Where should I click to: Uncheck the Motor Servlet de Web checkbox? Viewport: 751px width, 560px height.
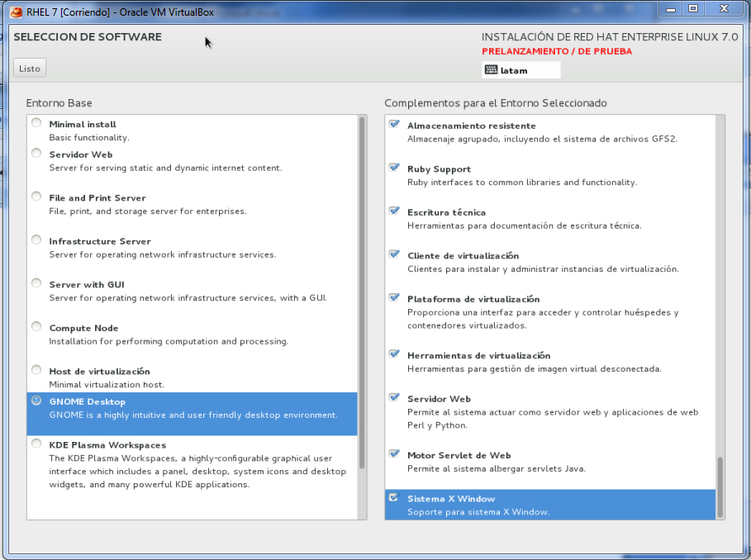(394, 453)
